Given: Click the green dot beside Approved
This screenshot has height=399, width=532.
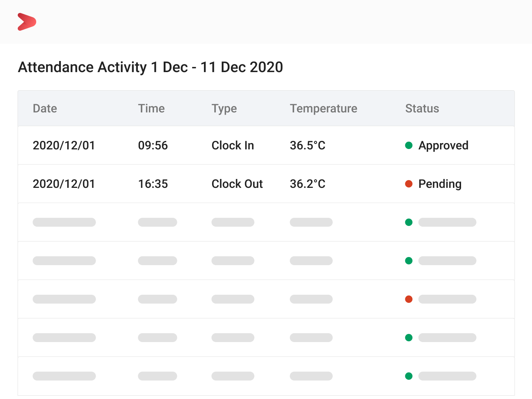Looking at the screenshot, I should point(409,145).
